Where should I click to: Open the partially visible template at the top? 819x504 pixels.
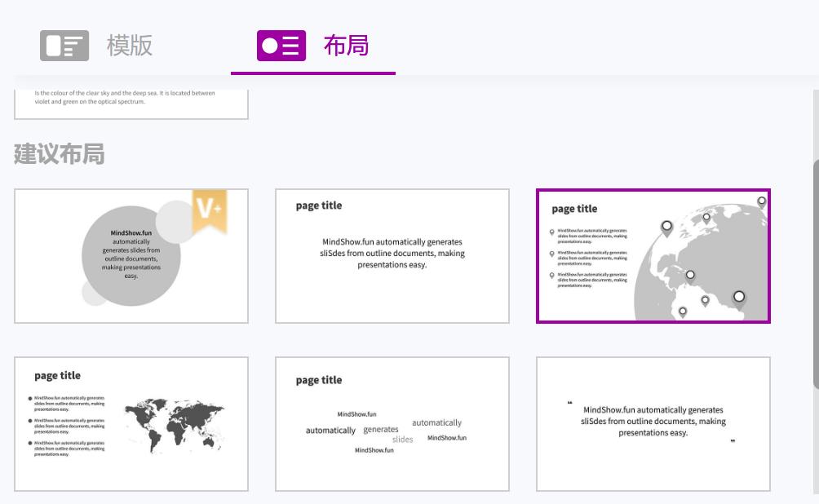[x=131, y=98]
